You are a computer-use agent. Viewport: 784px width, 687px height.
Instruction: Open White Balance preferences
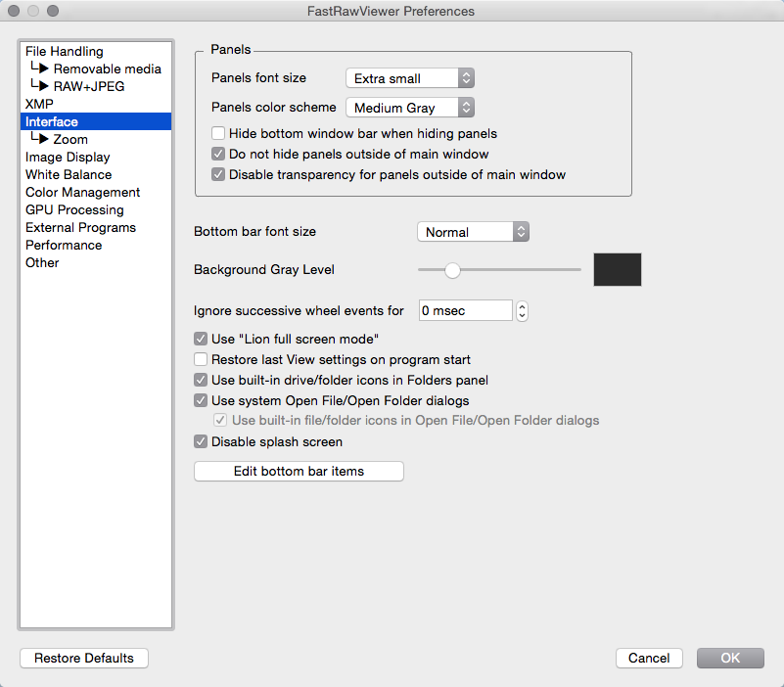96,174
